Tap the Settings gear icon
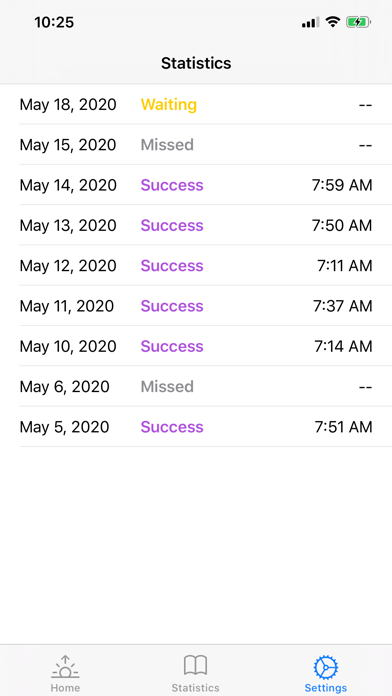392x696 pixels. tap(326, 668)
